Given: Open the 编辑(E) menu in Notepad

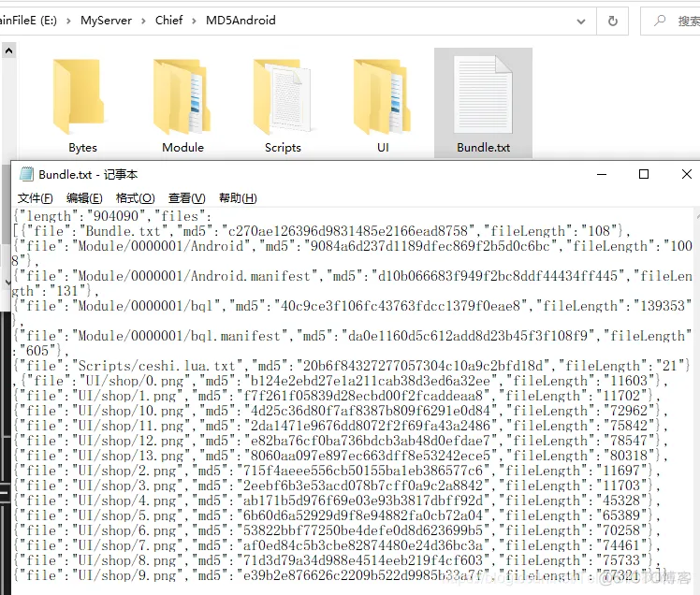Looking at the screenshot, I should point(84,198).
